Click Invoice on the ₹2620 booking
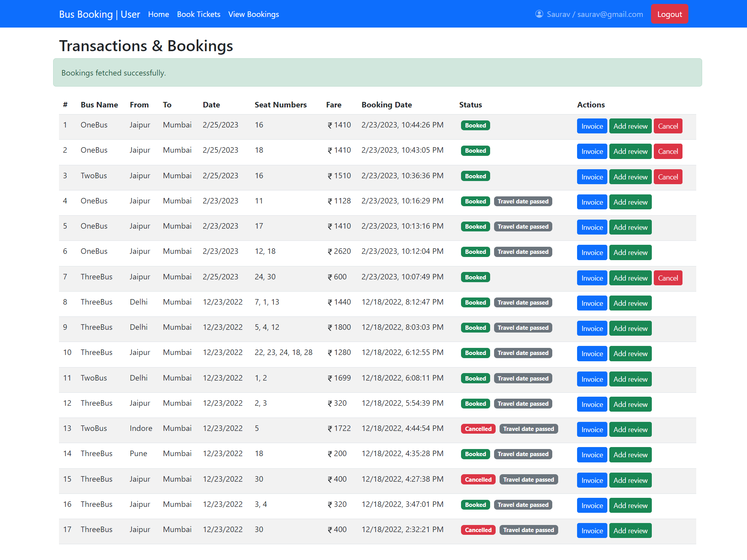747x560 pixels. [592, 252]
